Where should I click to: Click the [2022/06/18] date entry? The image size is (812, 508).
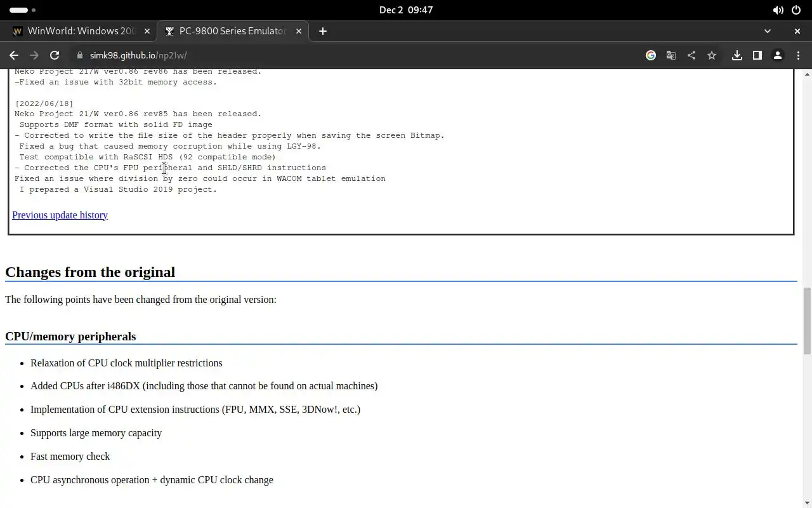(x=44, y=104)
